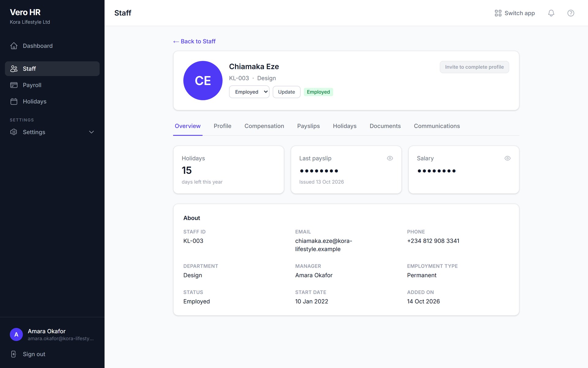
Task: Open the Documents tab
Action: [x=385, y=126]
